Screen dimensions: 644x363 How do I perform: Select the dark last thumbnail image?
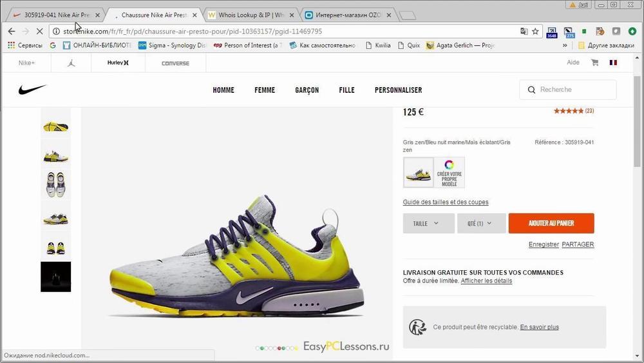[56, 277]
